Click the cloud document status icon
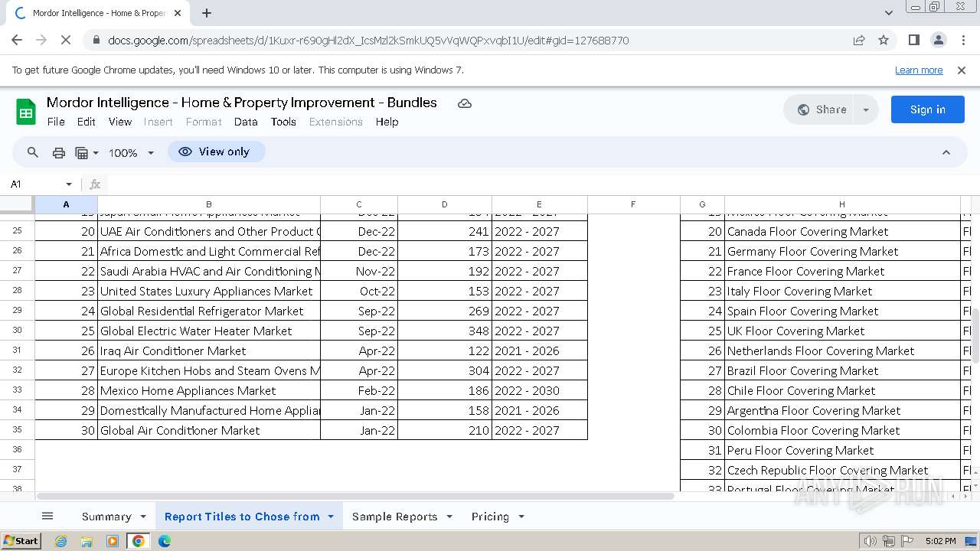The width and height of the screenshot is (980, 551). coord(465,103)
